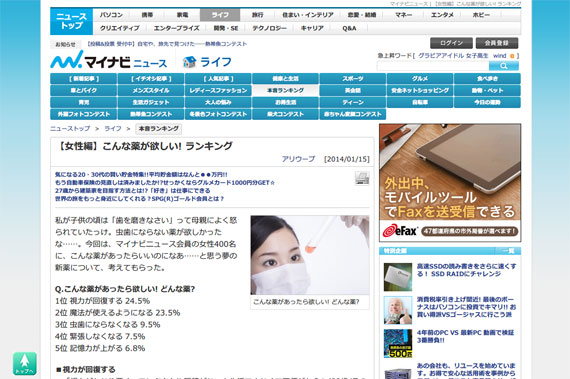Image resolution: width=570 pixels, height=379 pixels.
Task: Open the メンズスタイル menu button
Action: pyautogui.click(x=151, y=90)
